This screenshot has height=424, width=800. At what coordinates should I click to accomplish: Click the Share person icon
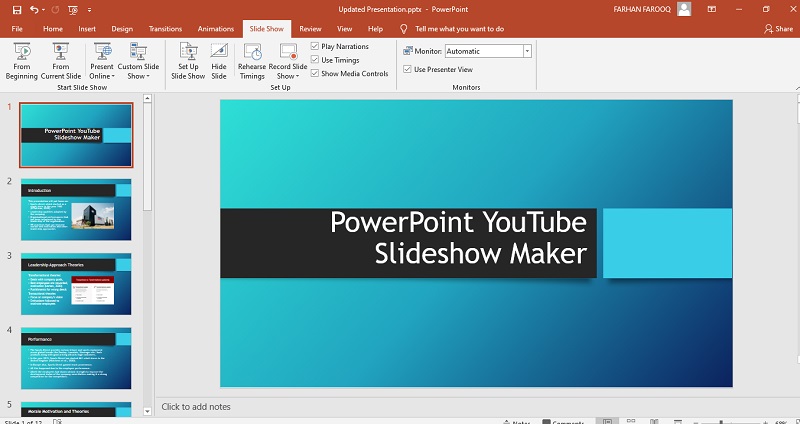tap(768, 29)
